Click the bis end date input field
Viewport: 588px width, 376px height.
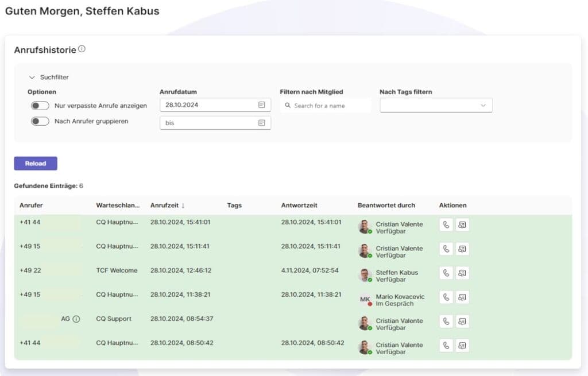(x=215, y=123)
